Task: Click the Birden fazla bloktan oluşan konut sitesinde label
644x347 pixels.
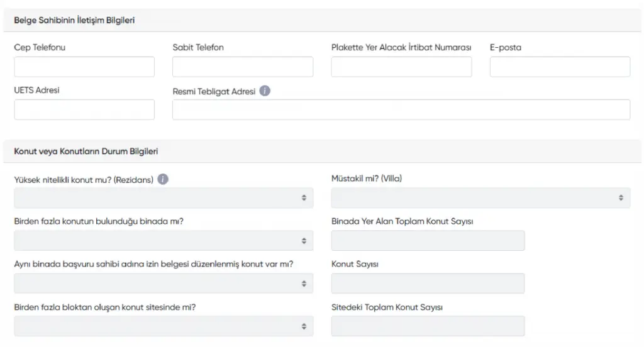Action: click(x=105, y=307)
